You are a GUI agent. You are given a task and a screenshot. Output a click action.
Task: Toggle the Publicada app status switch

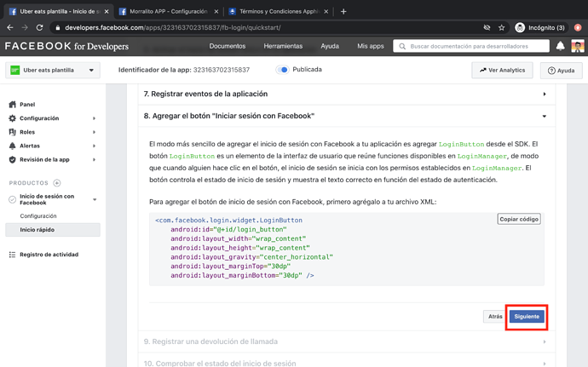coord(282,70)
